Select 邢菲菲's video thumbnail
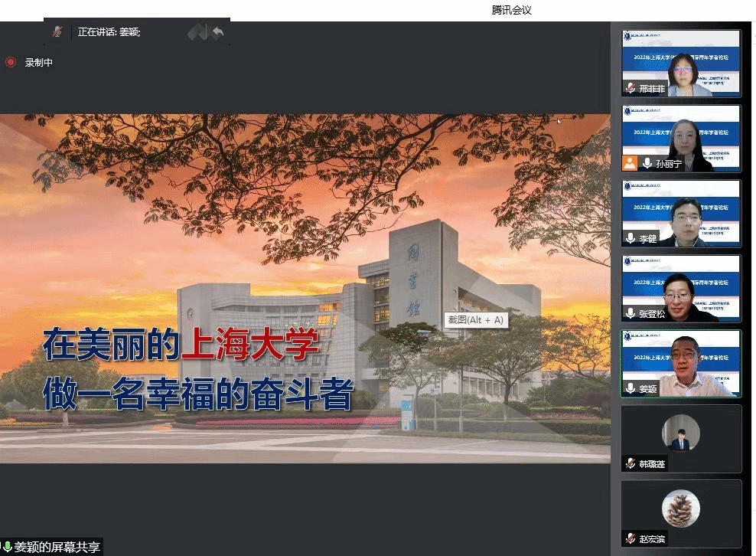The height and width of the screenshot is (556, 756). (681, 63)
